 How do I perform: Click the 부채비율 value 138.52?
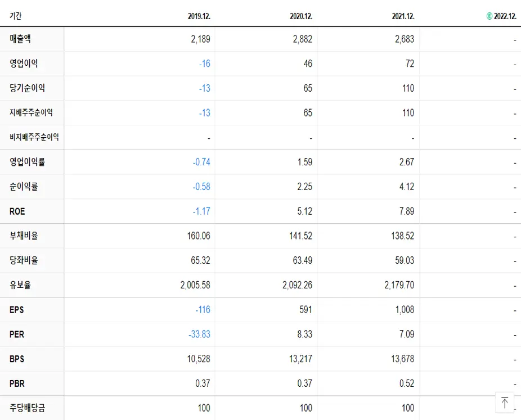403,236
